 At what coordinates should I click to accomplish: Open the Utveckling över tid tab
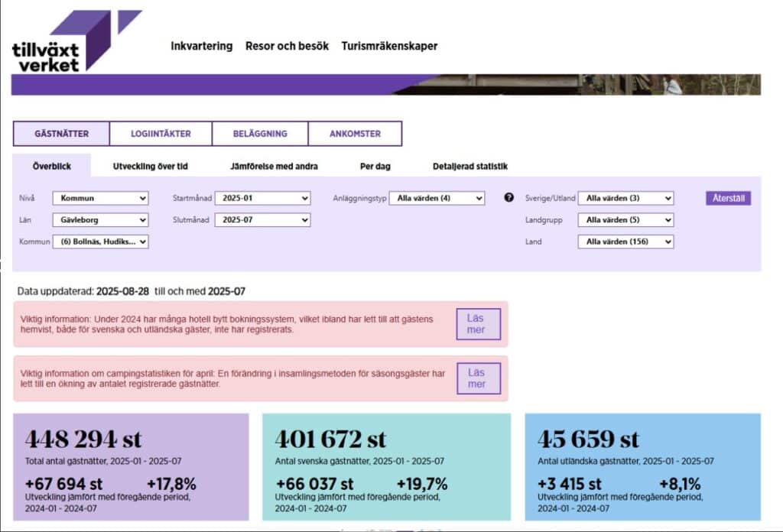[150, 166]
